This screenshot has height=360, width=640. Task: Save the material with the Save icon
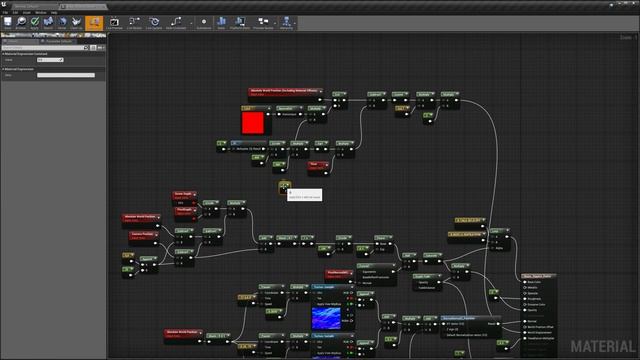[x=8, y=23]
